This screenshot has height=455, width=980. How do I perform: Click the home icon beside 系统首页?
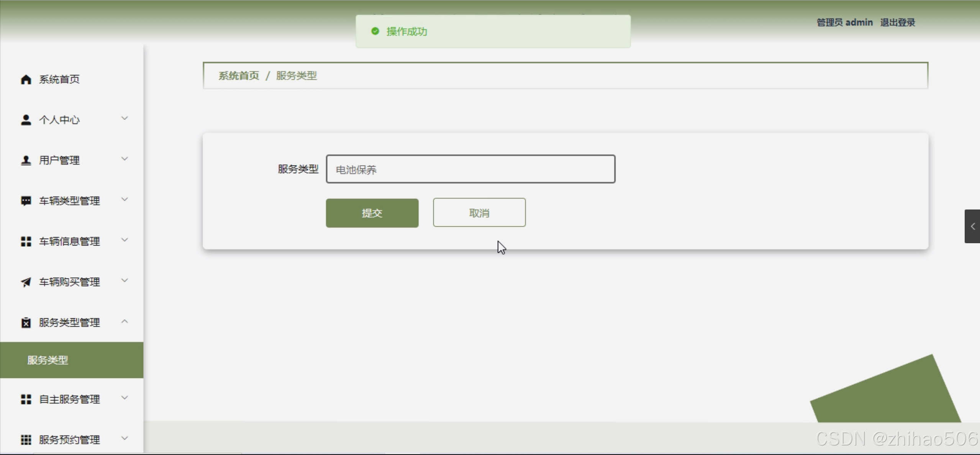click(26, 79)
